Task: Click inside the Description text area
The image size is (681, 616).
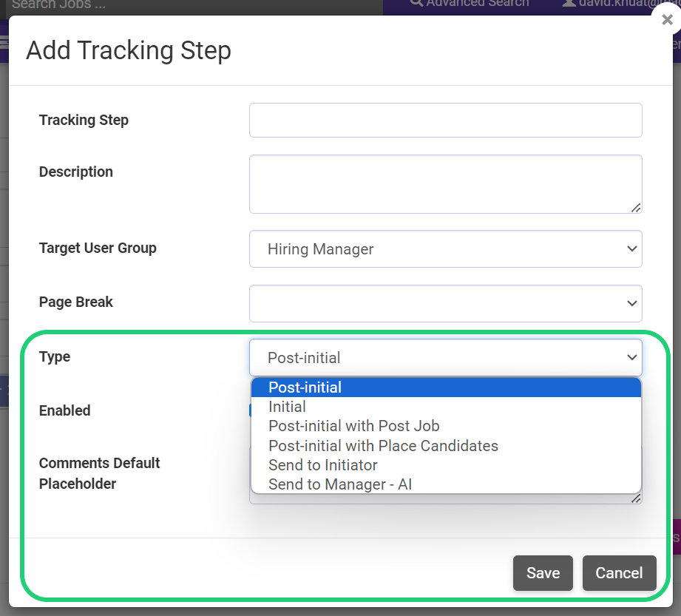Action: tap(444, 181)
